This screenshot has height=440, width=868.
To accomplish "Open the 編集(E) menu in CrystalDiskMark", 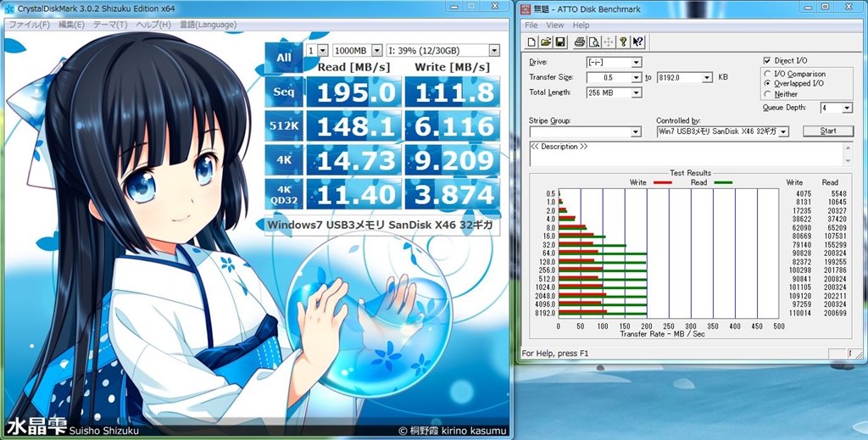I will pyautogui.click(x=71, y=25).
